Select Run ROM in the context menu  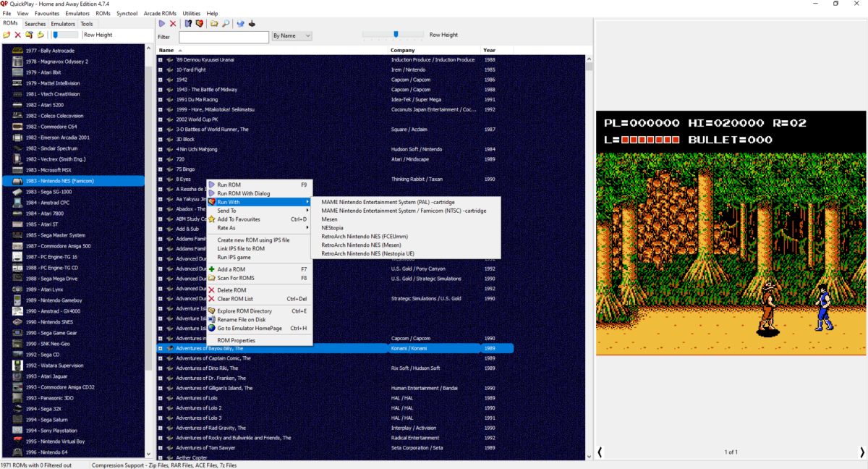pyautogui.click(x=260, y=185)
